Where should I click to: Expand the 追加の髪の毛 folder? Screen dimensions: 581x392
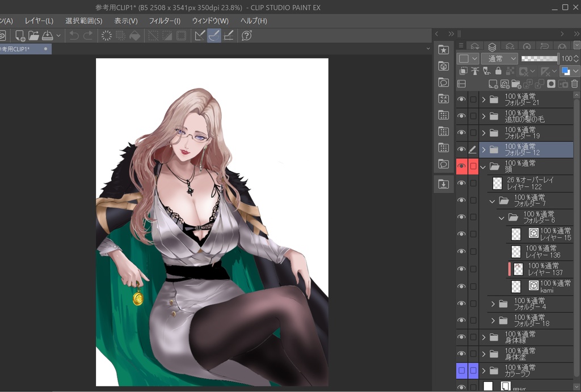[484, 116]
